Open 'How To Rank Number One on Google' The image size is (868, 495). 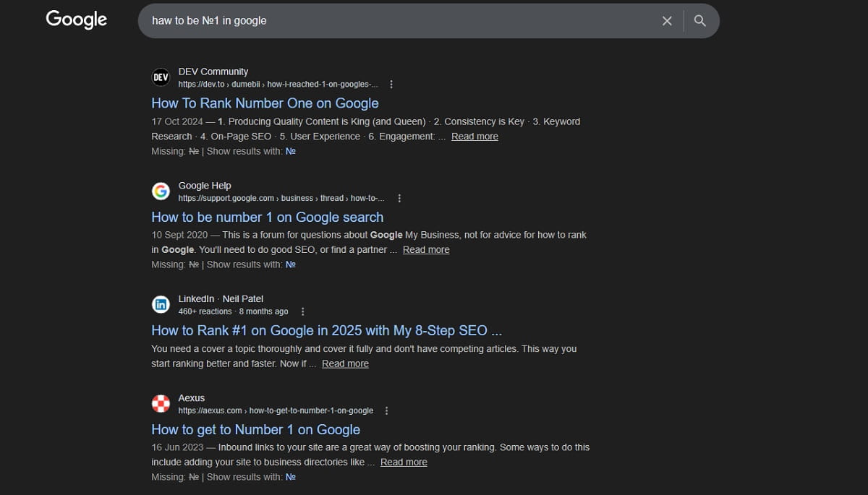(265, 103)
